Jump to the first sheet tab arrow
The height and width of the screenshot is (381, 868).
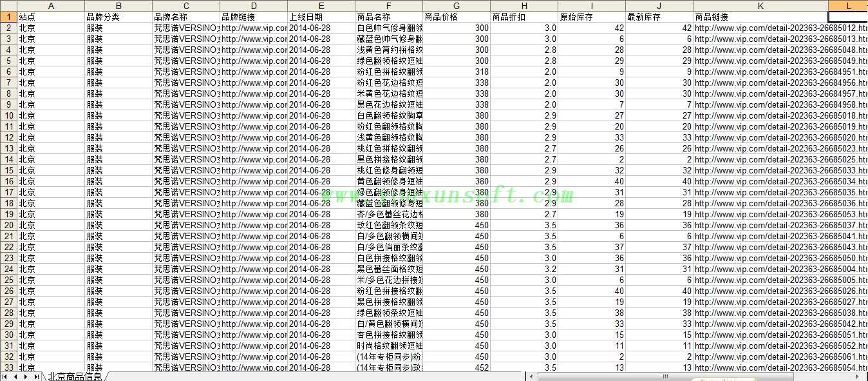click(5, 376)
